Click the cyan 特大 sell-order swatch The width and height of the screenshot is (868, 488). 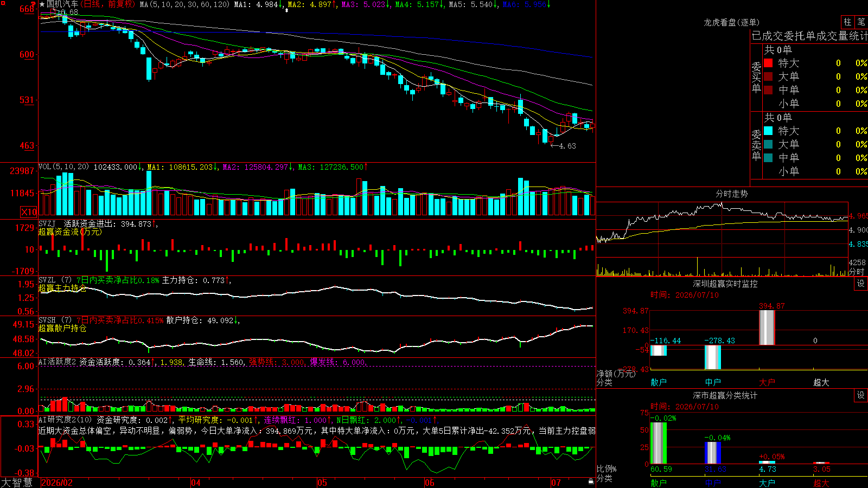768,131
